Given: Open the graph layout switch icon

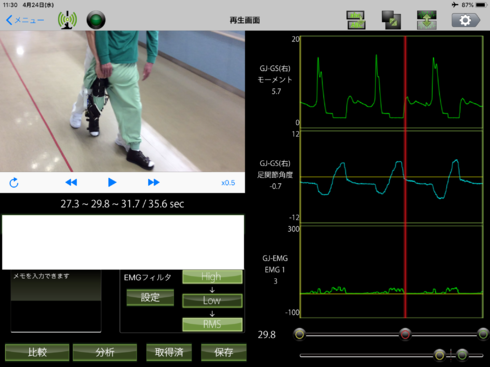Looking at the screenshot, I should pos(356,20).
